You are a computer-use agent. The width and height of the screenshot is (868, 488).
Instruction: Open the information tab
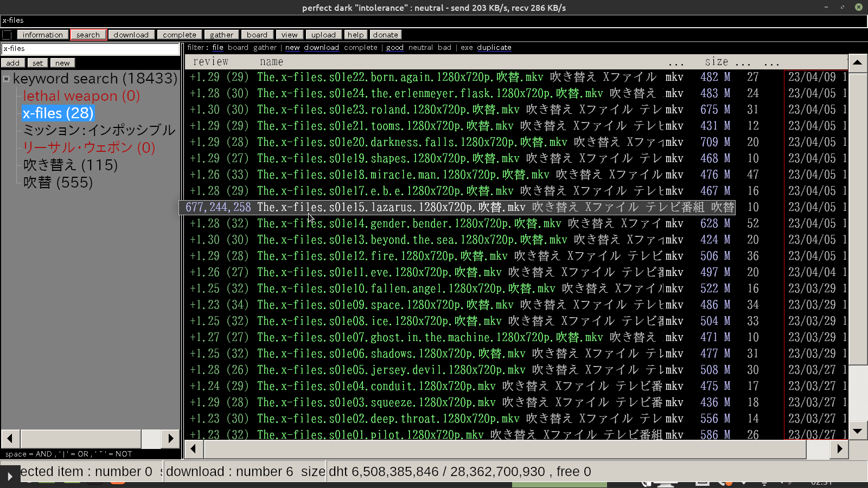point(43,35)
